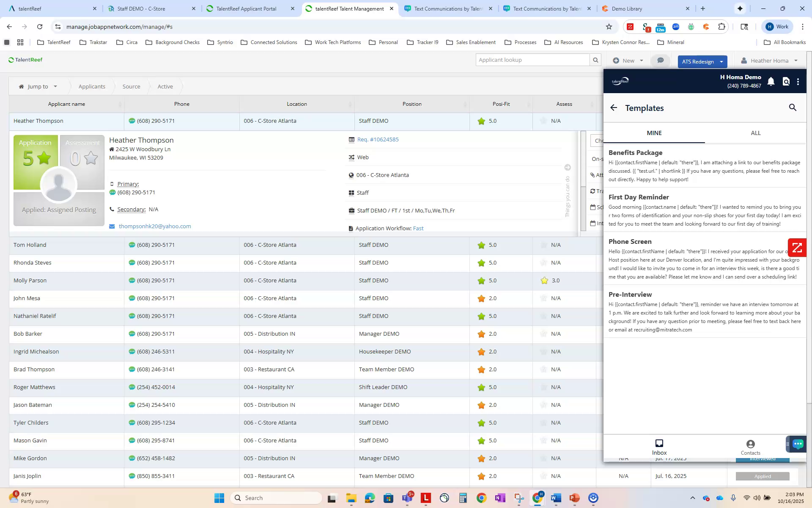
Task: Switch to the ALL templates tab
Action: (756, 133)
